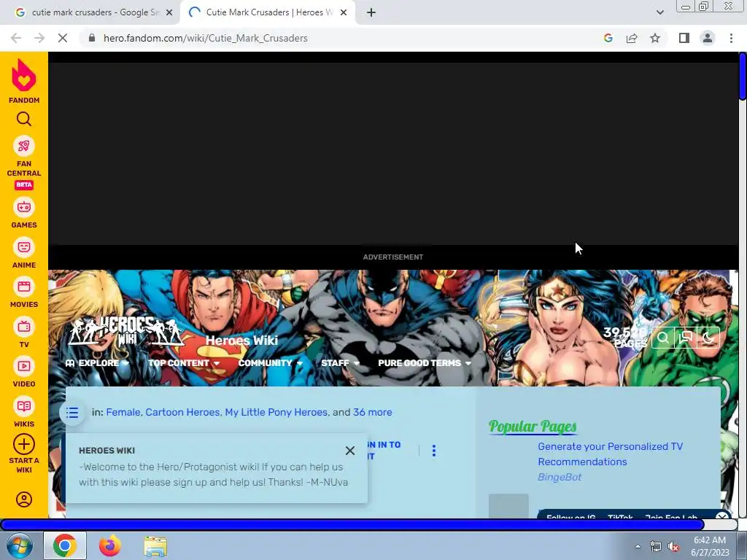Open the Cartoon Heroes category link

[182, 413]
